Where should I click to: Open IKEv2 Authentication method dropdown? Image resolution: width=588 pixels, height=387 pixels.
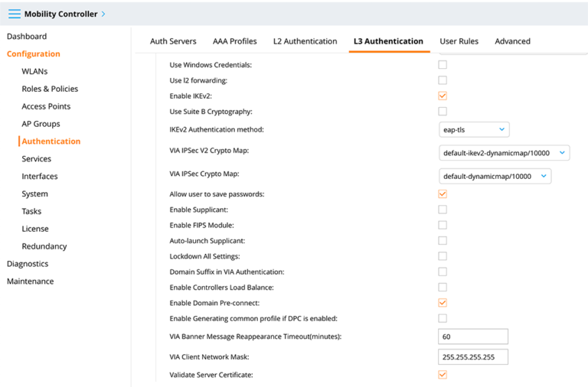point(474,129)
